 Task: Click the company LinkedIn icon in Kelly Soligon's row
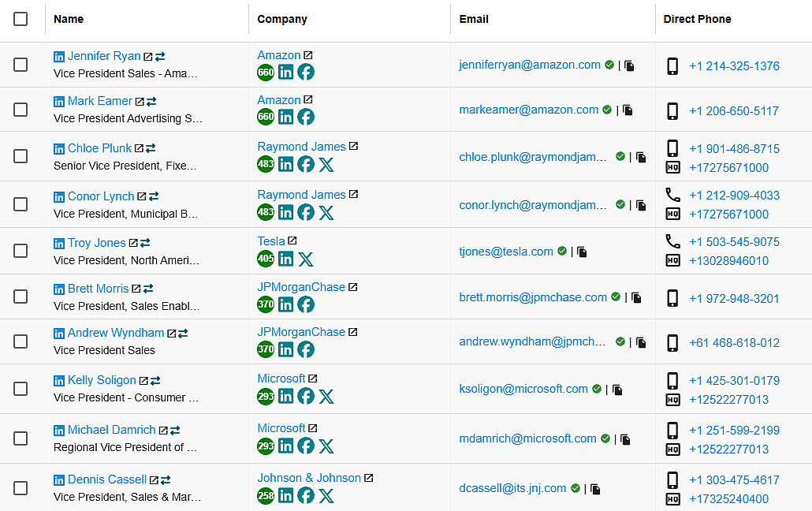click(285, 396)
